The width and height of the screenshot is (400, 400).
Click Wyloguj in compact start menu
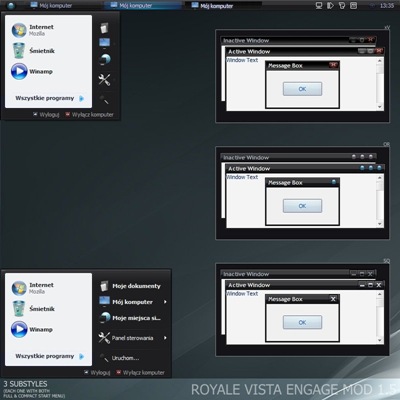pyautogui.click(x=46, y=114)
